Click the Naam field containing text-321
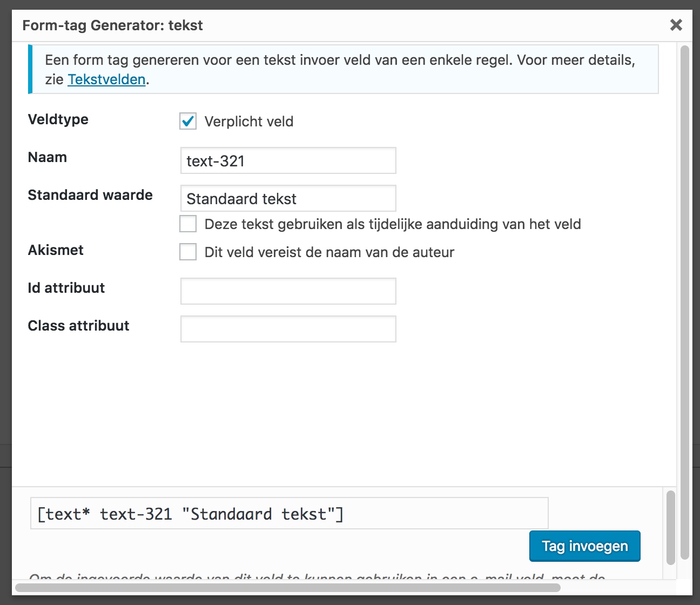This screenshot has width=700, height=605. [x=288, y=161]
